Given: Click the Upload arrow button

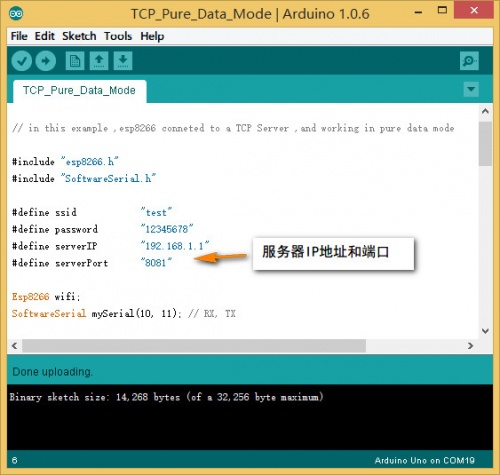Looking at the screenshot, I should (46, 61).
